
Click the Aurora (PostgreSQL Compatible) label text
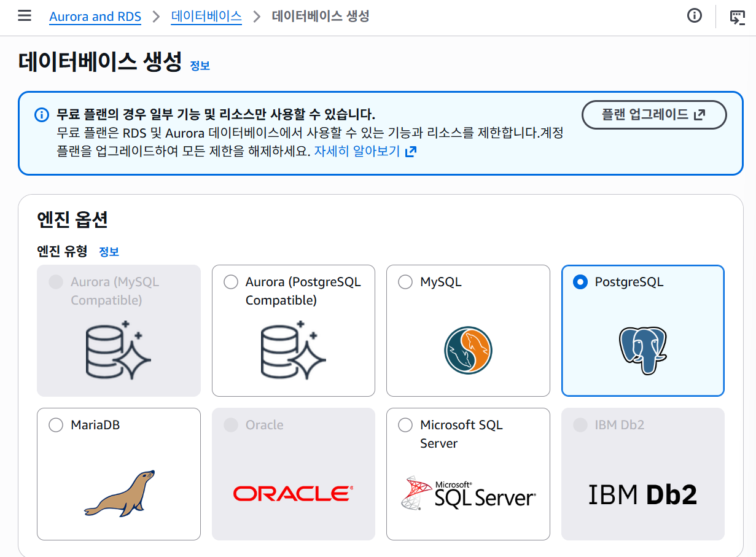[303, 291]
